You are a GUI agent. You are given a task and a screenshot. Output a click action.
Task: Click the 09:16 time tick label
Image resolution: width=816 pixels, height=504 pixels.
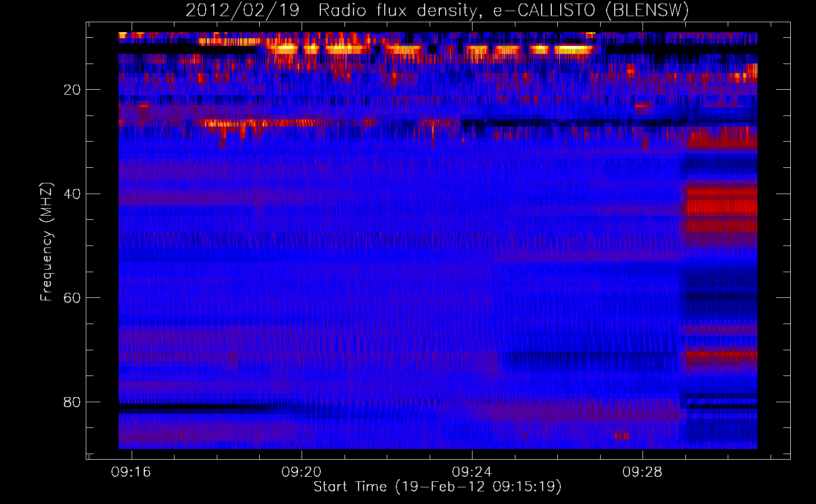[x=131, y=472]
